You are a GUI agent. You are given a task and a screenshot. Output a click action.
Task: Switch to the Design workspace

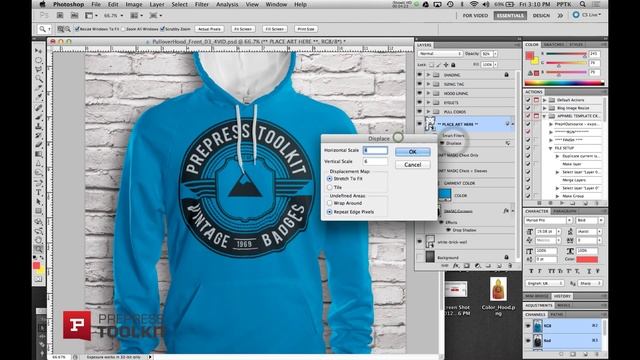coord(541,16)
